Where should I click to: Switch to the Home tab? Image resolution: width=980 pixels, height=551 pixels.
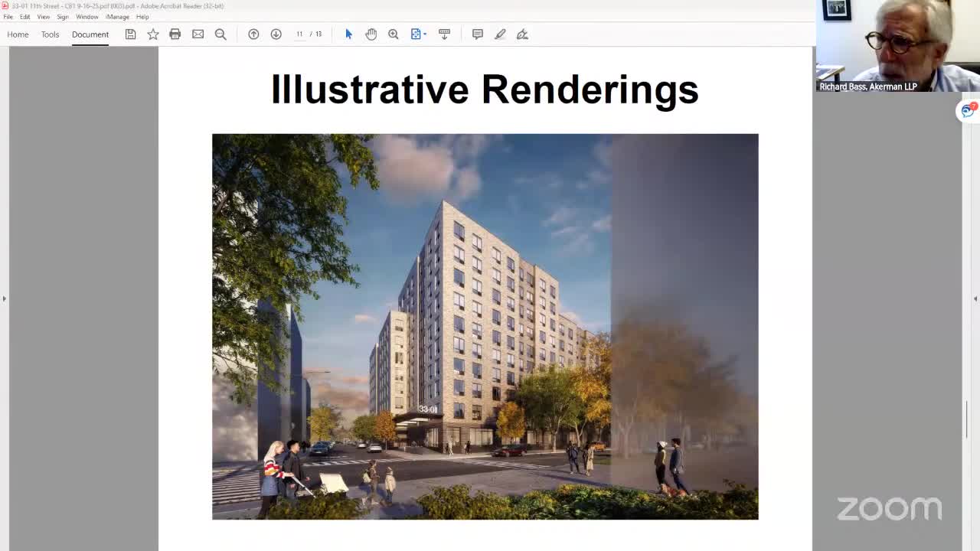(x=17, y=34)
